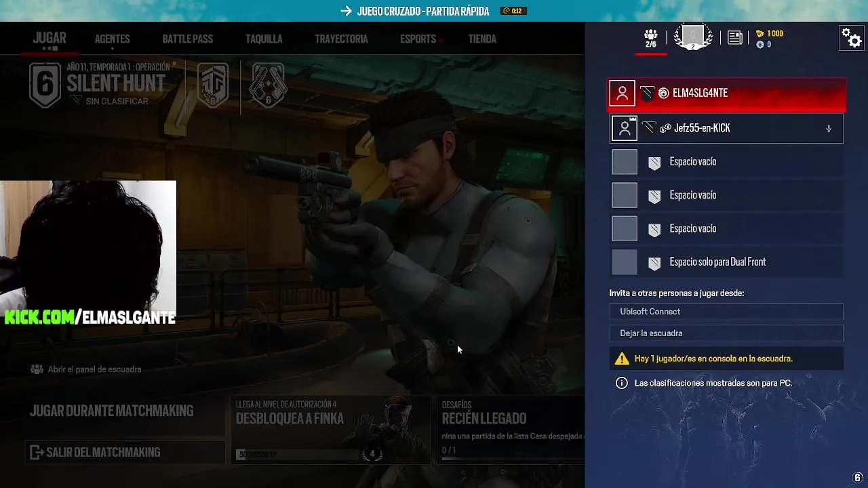Click the Ubisoft logo beside ELM4SLG4NTE
Screen dimensions: 868x488
pos(664,93)
